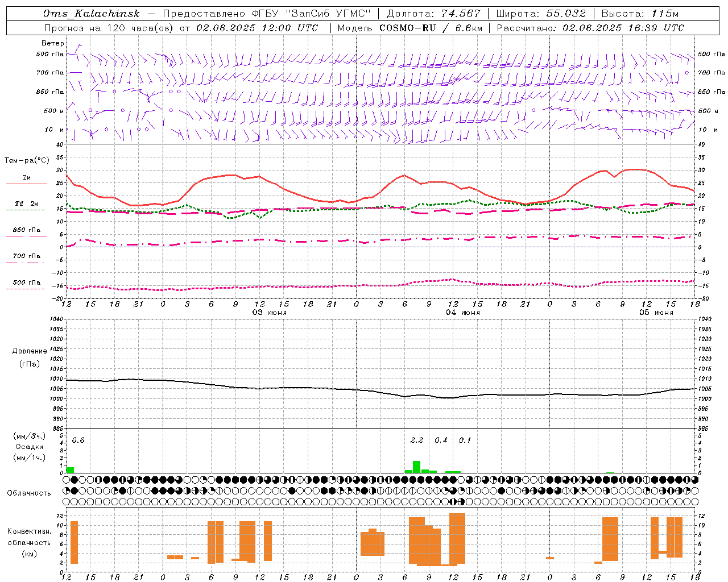Click the (мм/3ч.) precipitation unit label
Image resolution: width=728 pixels, height=582 pixels.
tap(30, 436)
